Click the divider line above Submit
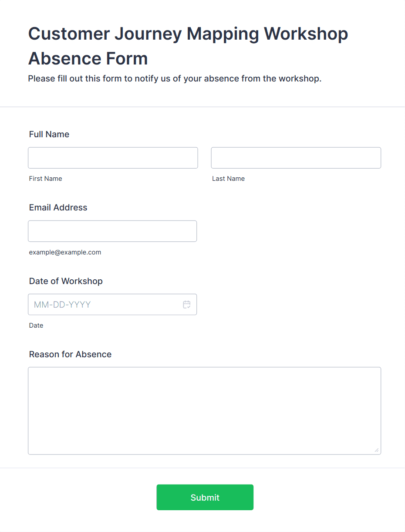The image size is (405, 532). [202, 468]
